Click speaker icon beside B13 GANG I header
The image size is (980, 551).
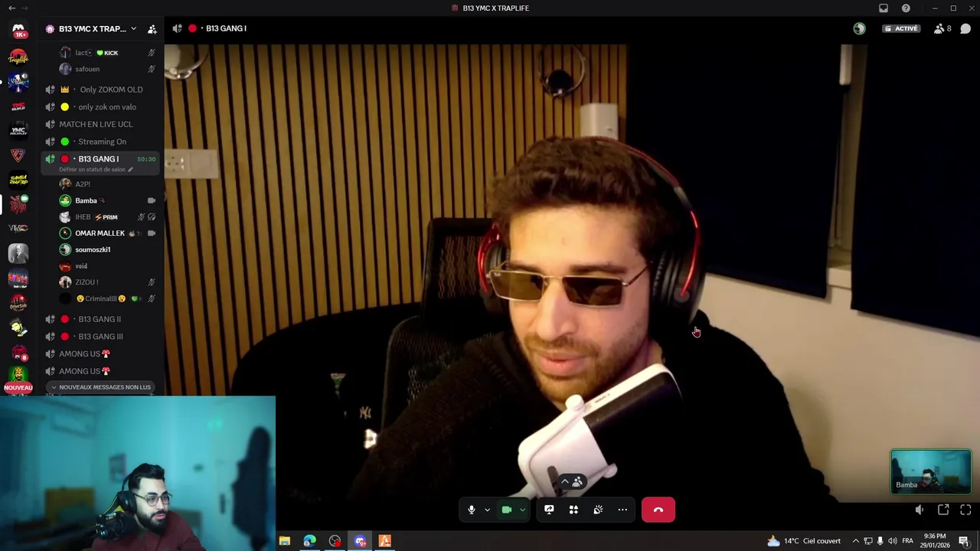pyautogui.click(x=178, y=28)
